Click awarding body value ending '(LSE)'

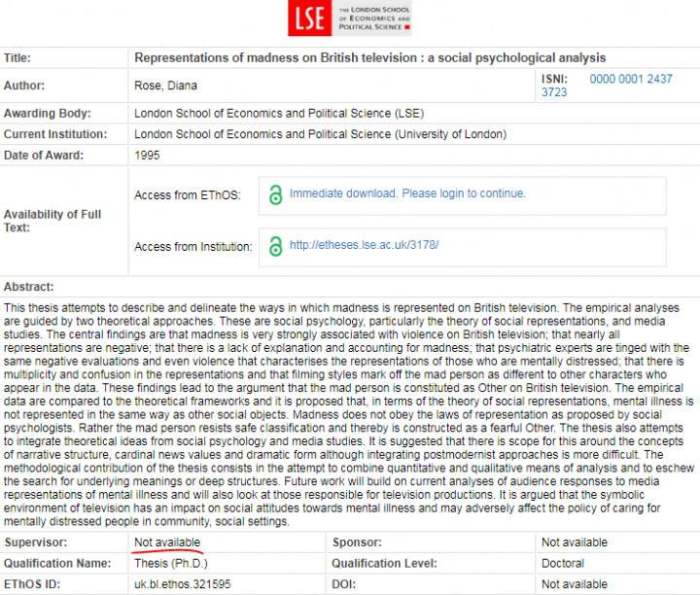279,114
